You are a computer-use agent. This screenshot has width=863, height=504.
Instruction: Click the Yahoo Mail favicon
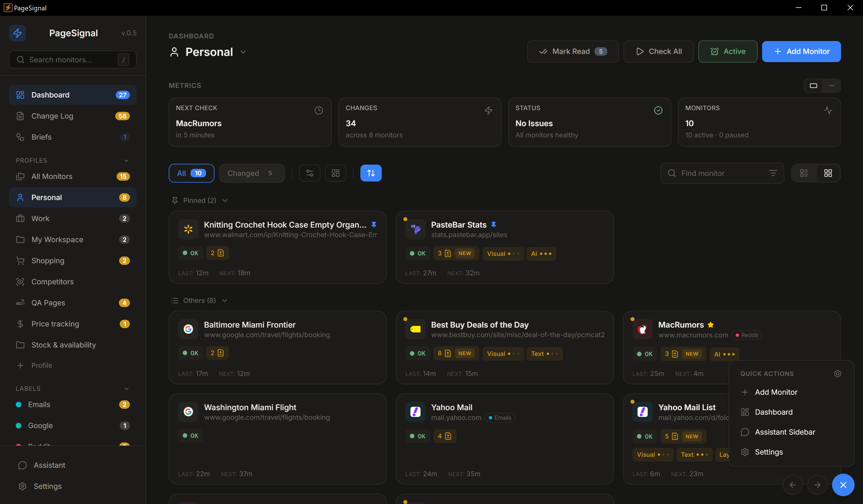tap(415, 412)
